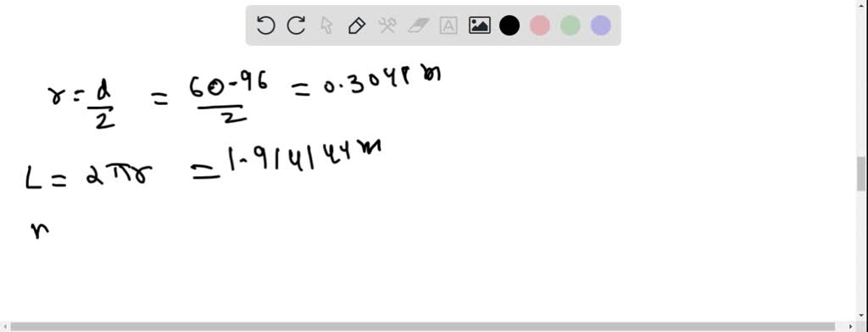Insert an image with the picture icon
Image resolution: width=868 pixels, height=332 pixels.
coord(480,25)
